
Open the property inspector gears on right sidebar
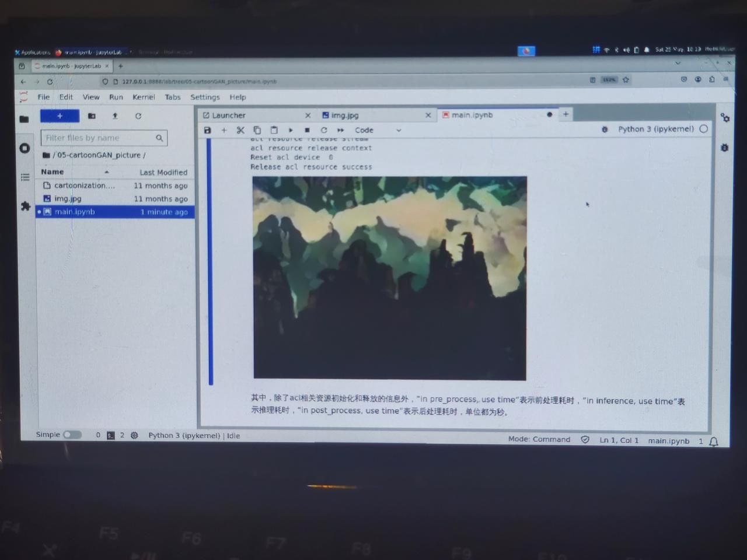725,118
